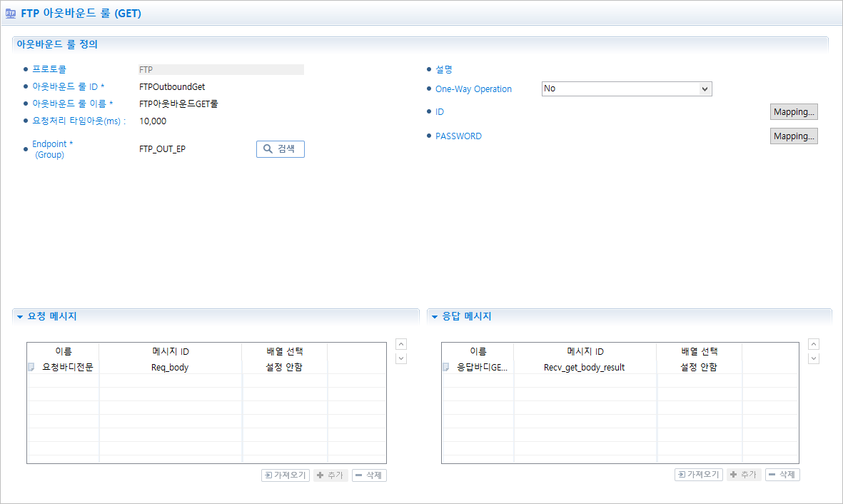The height and width of the screenshot is (504, 843).
Task: Click 가져오기 import under the request table
Action: tap(286, 475)
